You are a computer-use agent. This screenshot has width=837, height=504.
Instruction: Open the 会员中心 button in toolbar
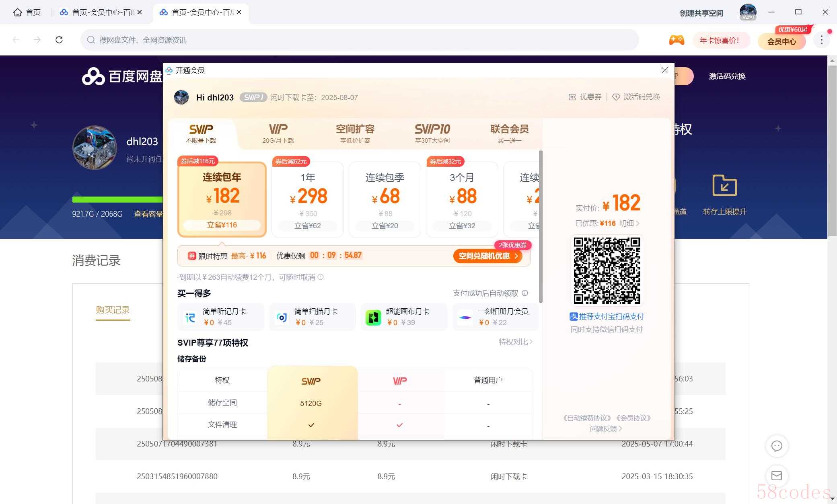781,41
